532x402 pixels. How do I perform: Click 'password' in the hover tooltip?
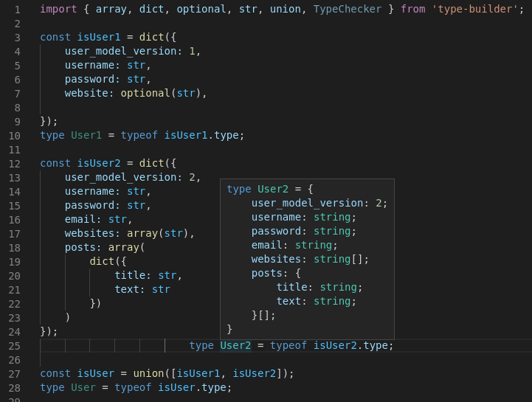point(276,232)
